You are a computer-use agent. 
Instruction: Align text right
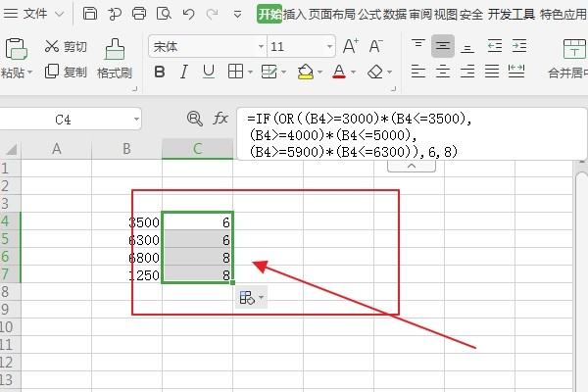(467, 71)
